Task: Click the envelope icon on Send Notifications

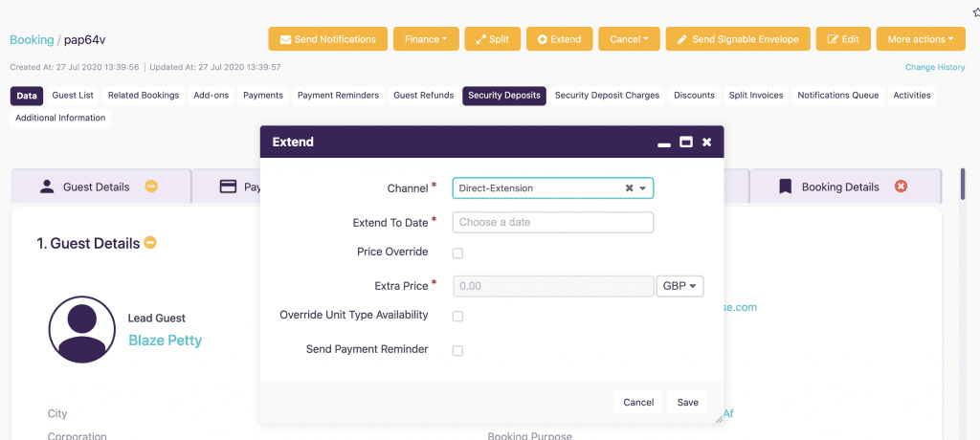Action: pos(285,39)
